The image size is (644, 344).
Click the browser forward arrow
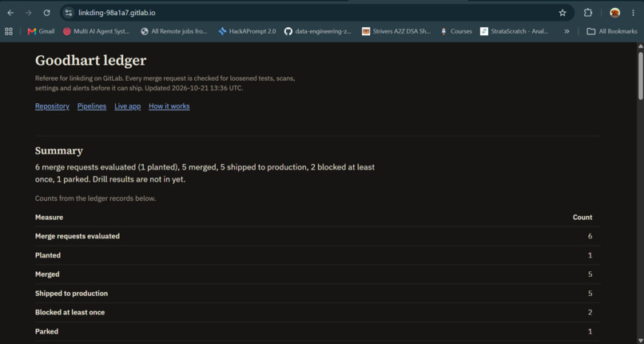(x=28, y=13)
